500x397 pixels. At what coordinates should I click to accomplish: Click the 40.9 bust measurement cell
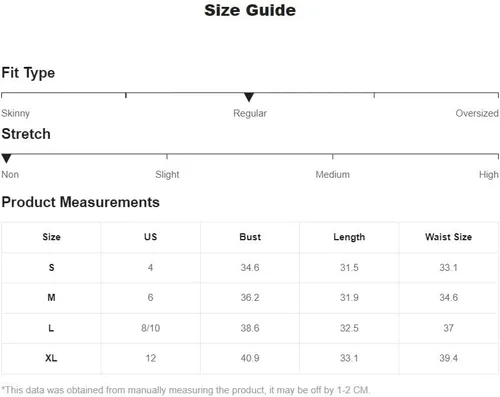(x=250, y=358)
